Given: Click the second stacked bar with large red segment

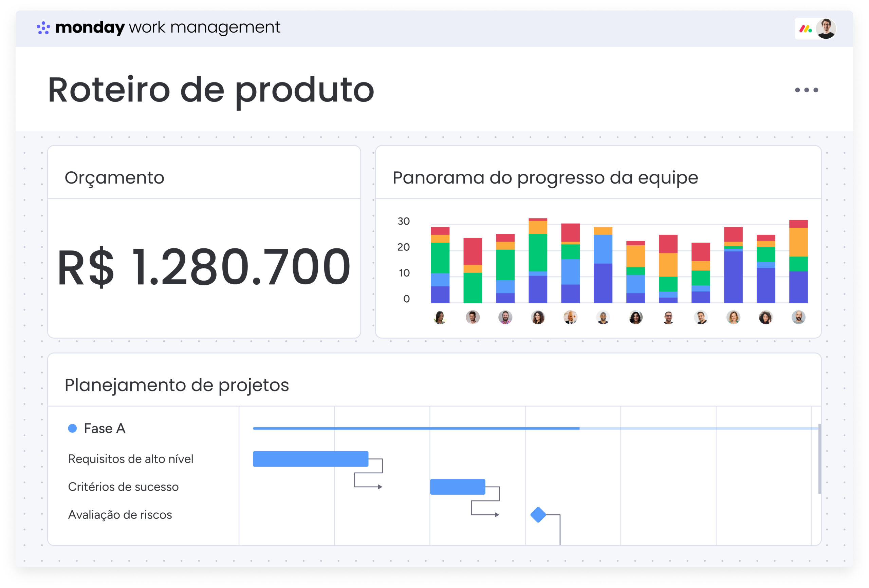Looking at the screenshot, I should [473, 271].
